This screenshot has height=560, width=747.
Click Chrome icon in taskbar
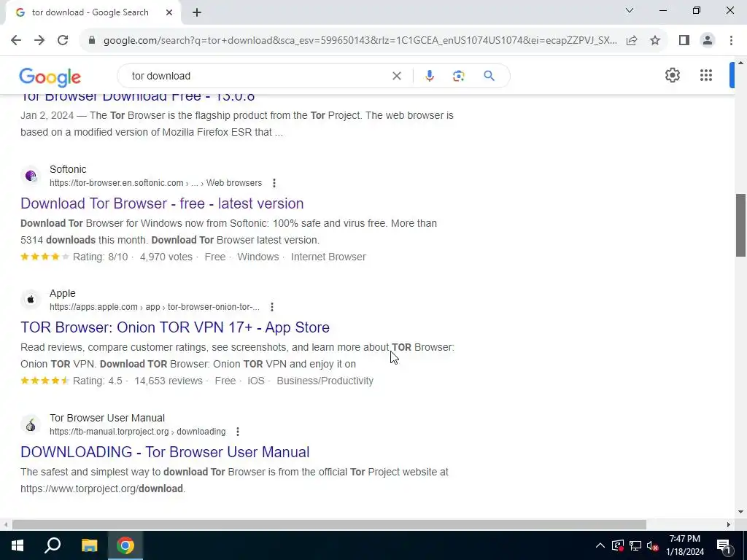[x=125, y=545]
